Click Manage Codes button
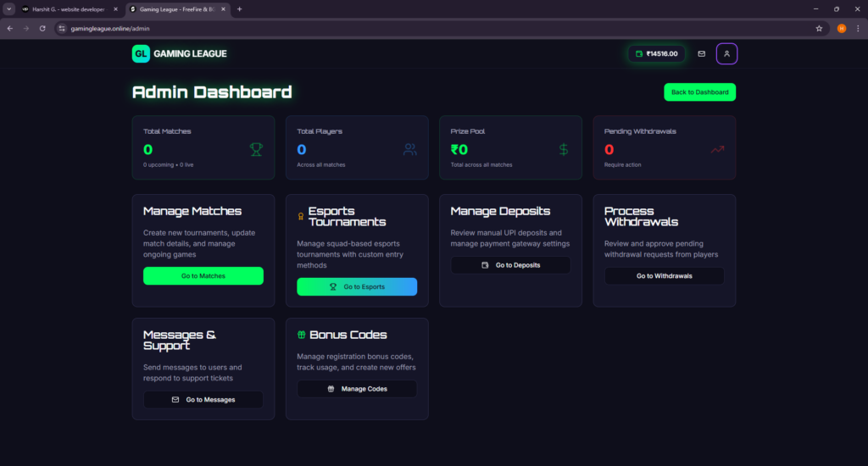The width and height of the screenshot is (868, 466). (357, 389)
